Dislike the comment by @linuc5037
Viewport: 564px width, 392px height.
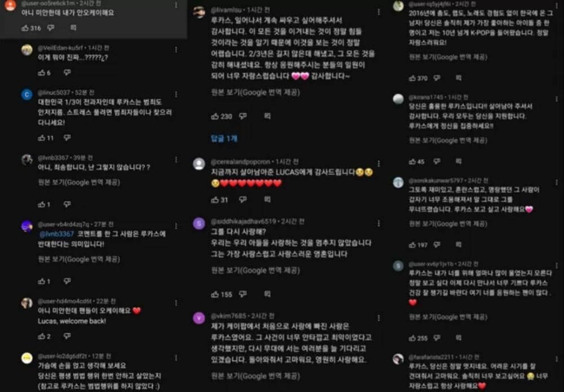(67, 138)
